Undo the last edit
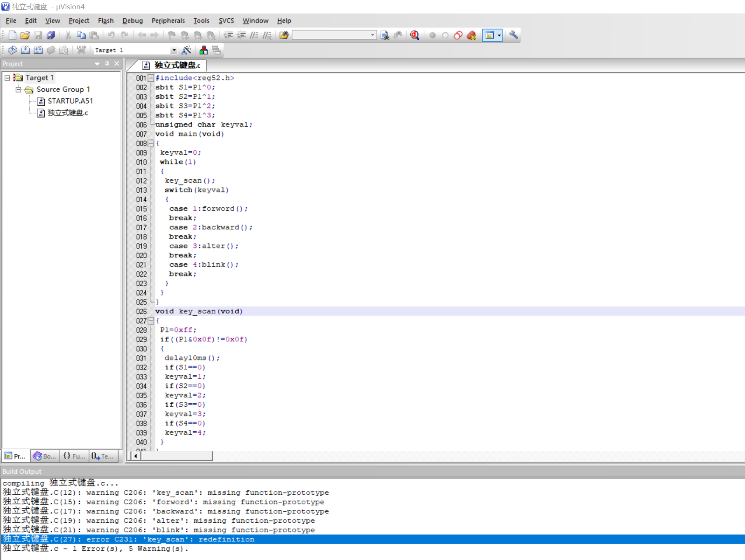The image size is (745, 560). click(x=111, y=35)
